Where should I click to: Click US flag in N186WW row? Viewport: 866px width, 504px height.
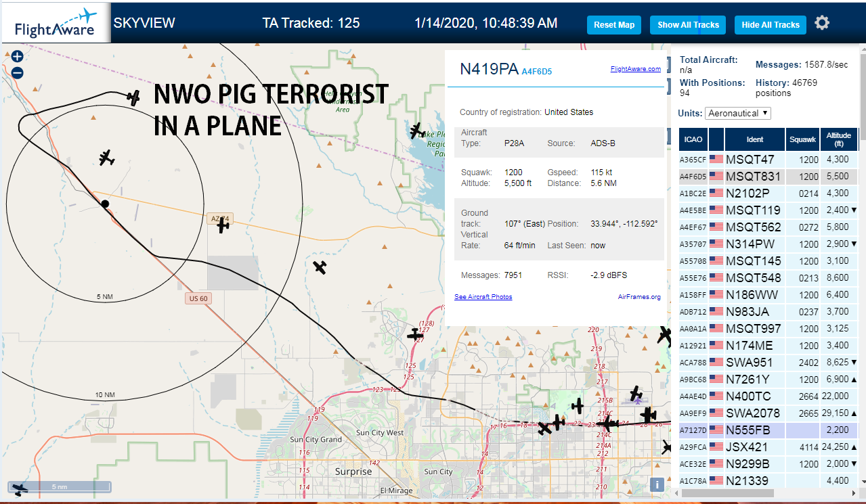point(716,295)
